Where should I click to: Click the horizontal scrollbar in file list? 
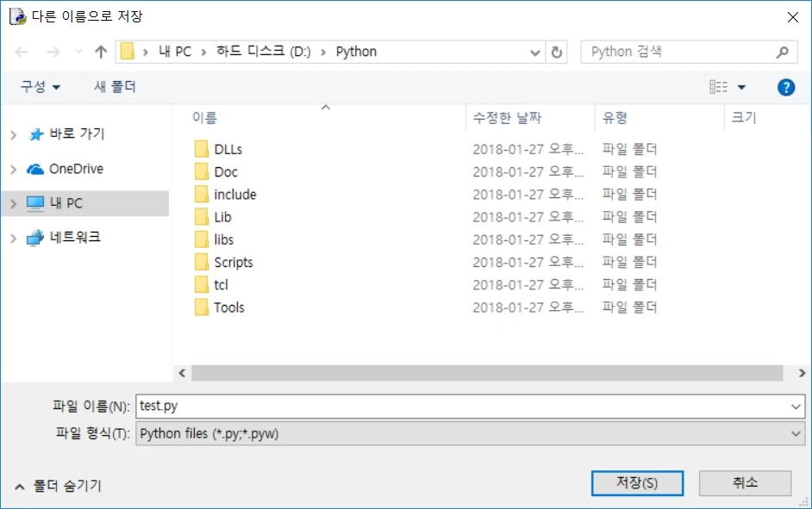click(x=487, y=373)
